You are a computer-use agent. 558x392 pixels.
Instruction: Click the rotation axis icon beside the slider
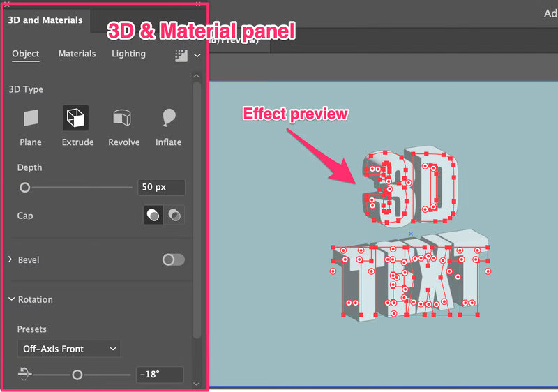24,375
